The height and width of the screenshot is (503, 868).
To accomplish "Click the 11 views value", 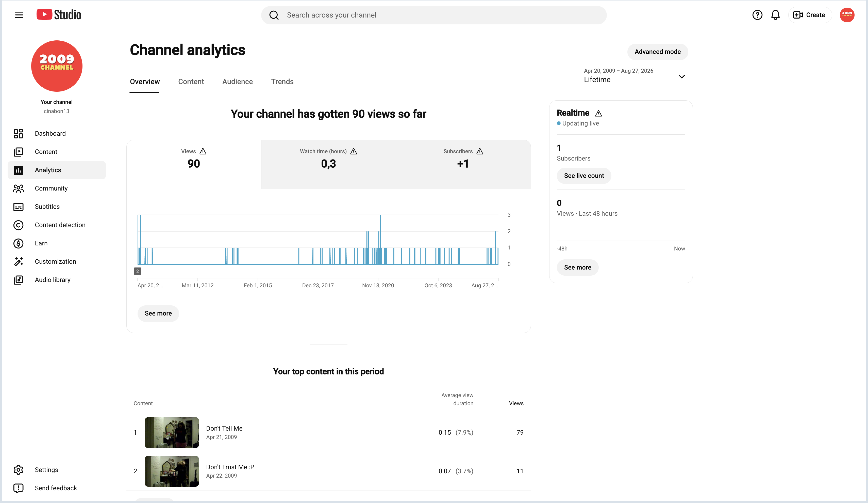I will (x=520, y=471).
